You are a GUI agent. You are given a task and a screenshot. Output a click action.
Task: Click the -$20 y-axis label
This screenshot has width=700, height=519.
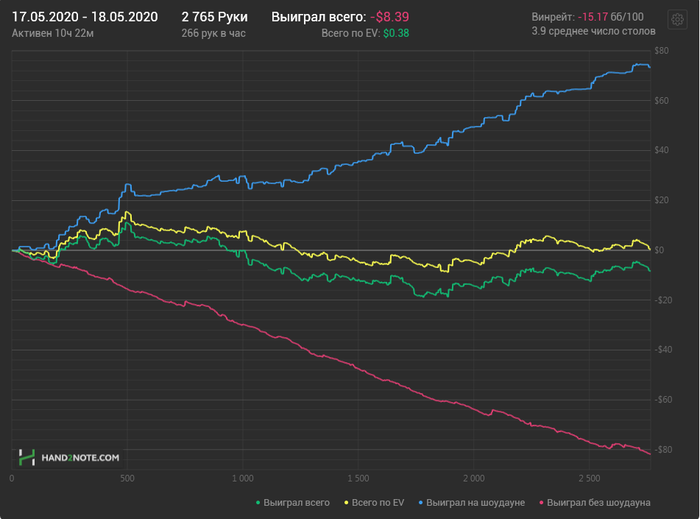tap(663, 300)
